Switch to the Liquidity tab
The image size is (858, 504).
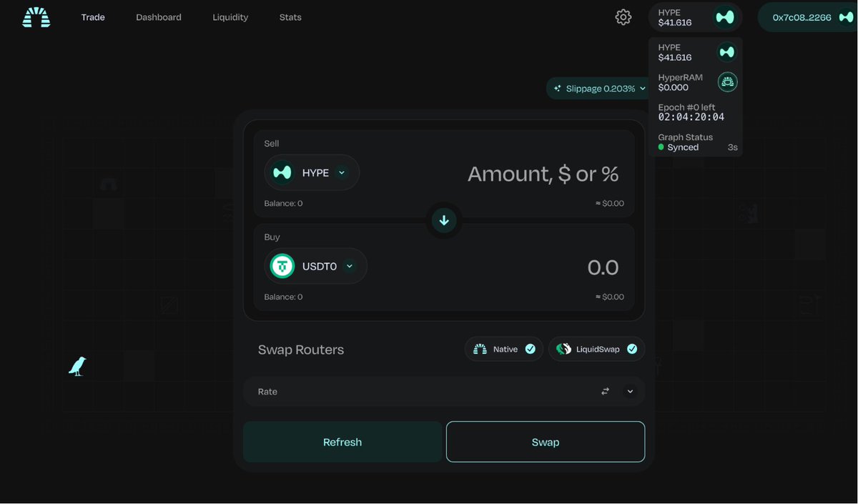230,17
